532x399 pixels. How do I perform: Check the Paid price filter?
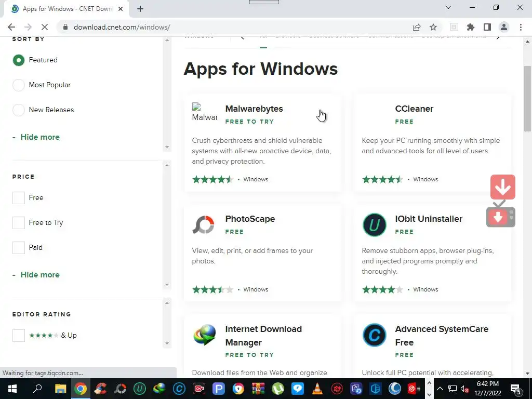coord(19,248)
